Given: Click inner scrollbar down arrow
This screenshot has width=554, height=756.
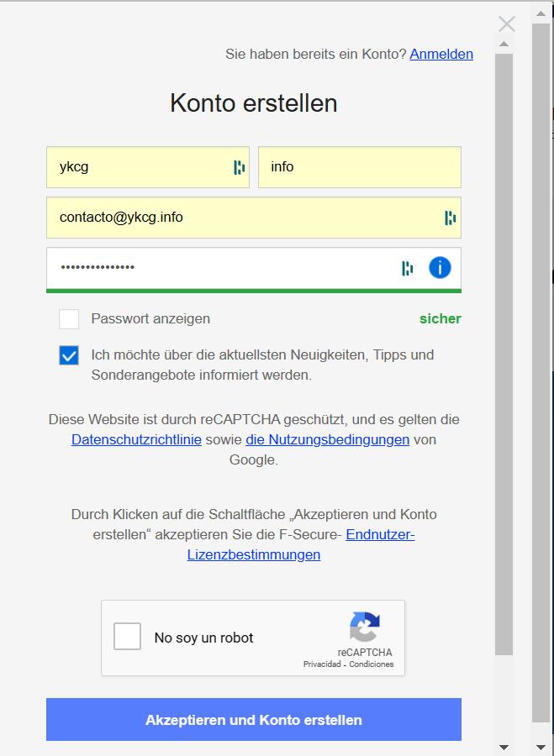Looking at the screenshot, I should pyautogui.click(x=504, y=748).
